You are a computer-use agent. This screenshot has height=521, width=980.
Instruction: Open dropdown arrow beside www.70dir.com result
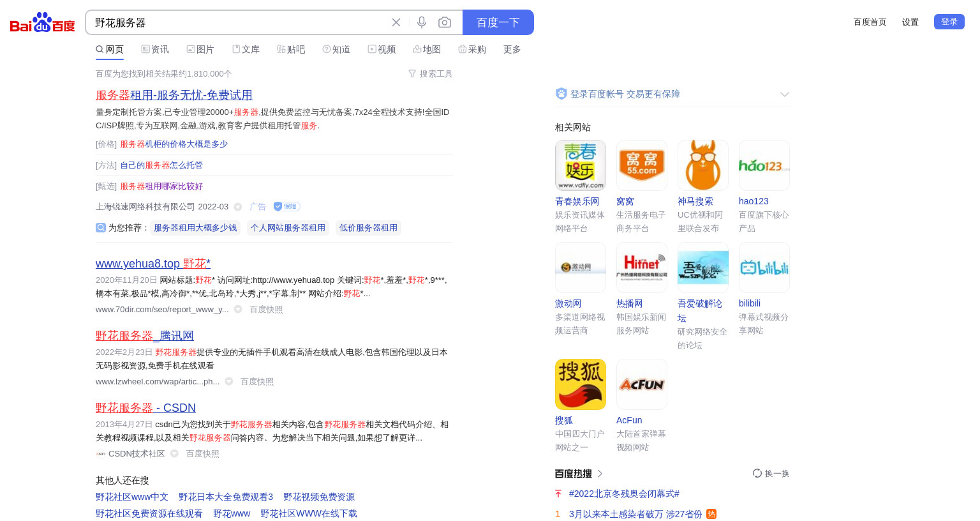pos(238,309)
